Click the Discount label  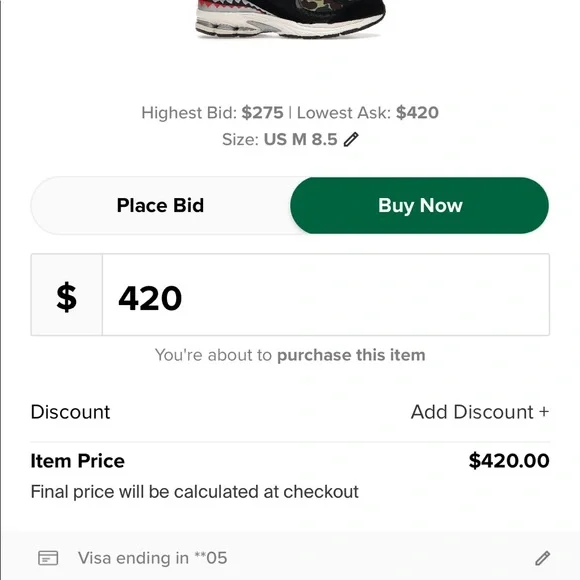(x=70, y=412)
